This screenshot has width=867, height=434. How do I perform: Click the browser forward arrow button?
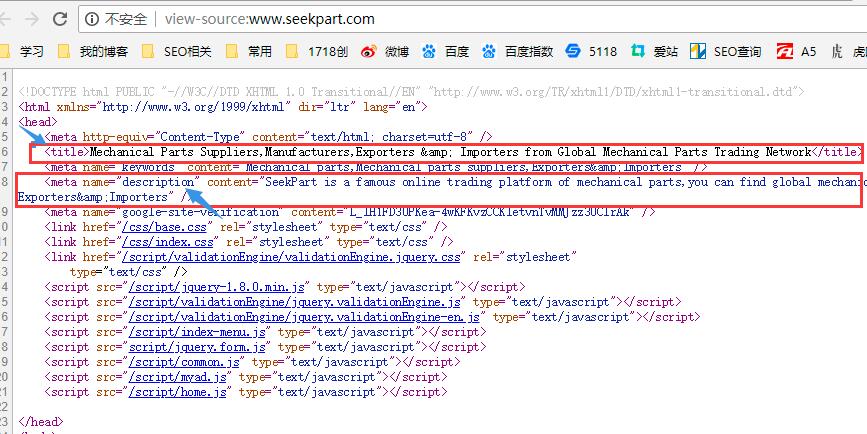(x=32, y=19)
